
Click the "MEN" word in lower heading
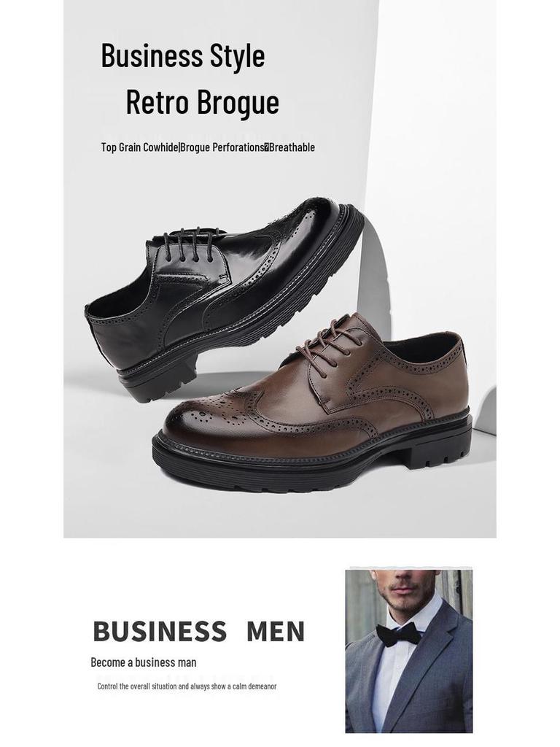(276, 631)
